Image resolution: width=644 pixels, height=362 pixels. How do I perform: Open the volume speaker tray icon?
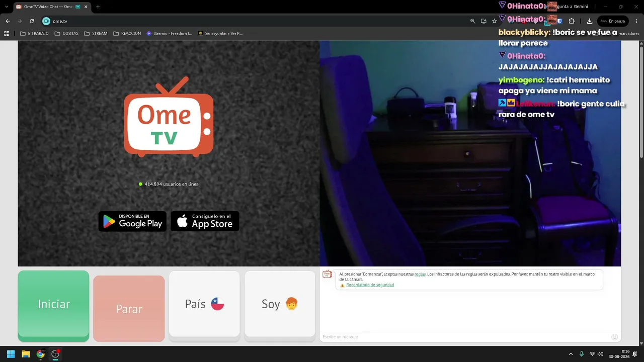(600, 354)
